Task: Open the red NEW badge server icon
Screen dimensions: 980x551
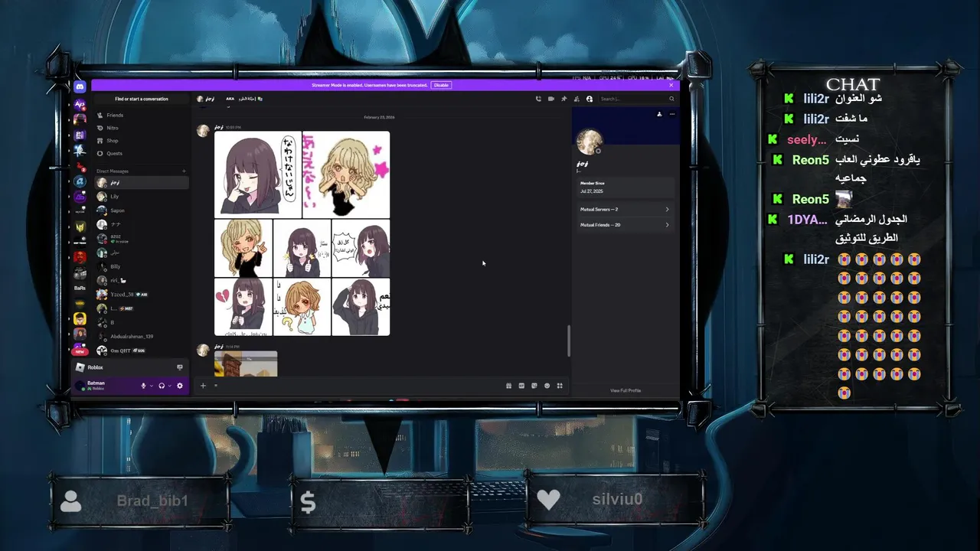Action: [80, 350]
